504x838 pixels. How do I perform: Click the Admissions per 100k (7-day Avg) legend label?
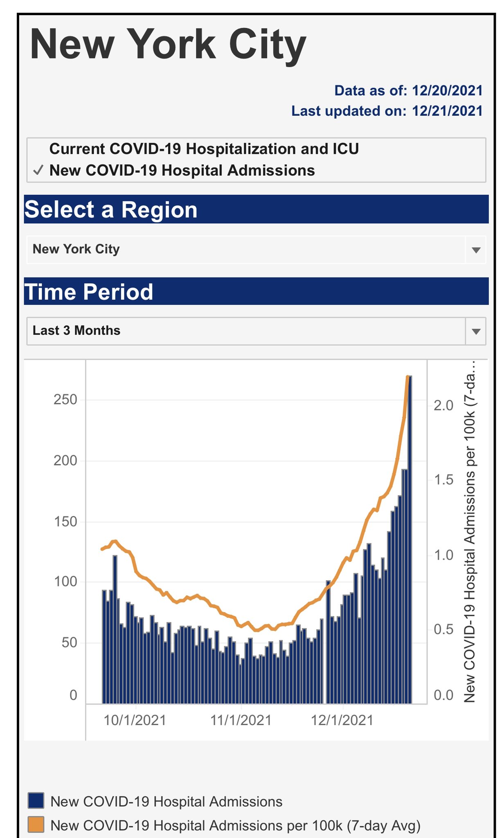pyautogui.click(x=235, y=825)
